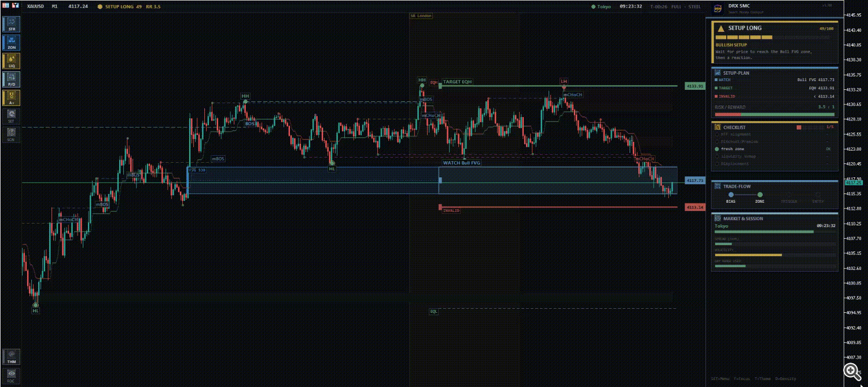Toggle the STR structure sidebar button
The width and height of the screenshot is (868, 387).
pyautogui.click(x=12, y=24)
